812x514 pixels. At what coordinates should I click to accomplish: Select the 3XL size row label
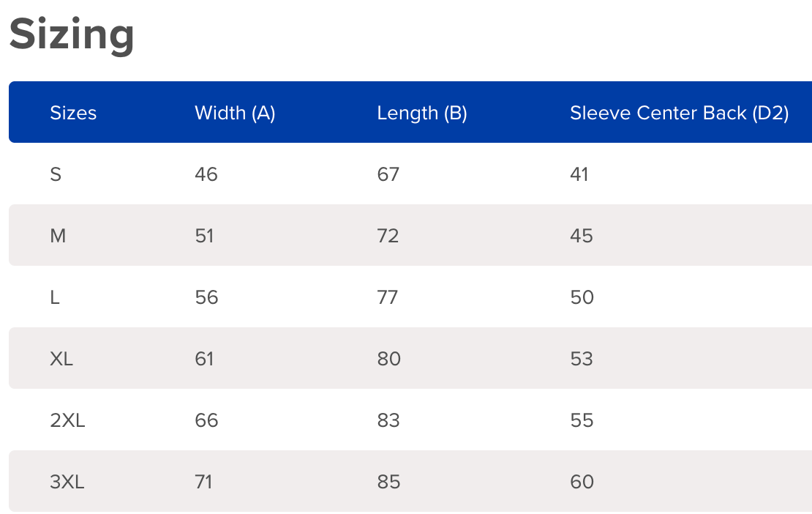point(67,482)
